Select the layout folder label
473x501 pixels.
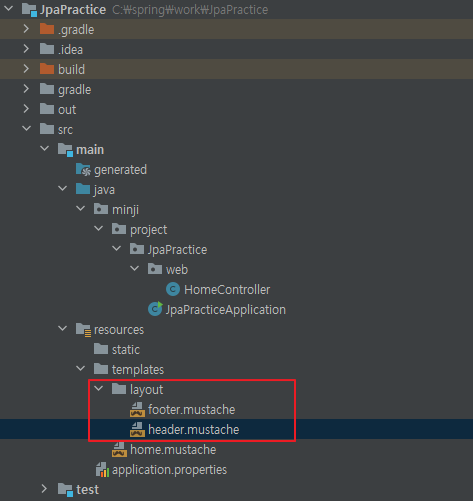coord(147,390)
